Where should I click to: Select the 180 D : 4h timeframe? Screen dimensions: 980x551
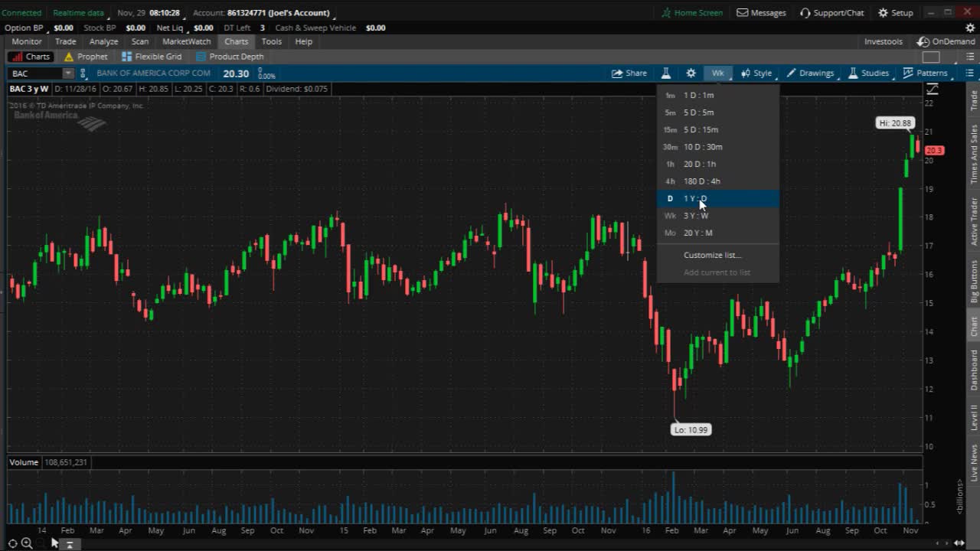coord(717,181)
